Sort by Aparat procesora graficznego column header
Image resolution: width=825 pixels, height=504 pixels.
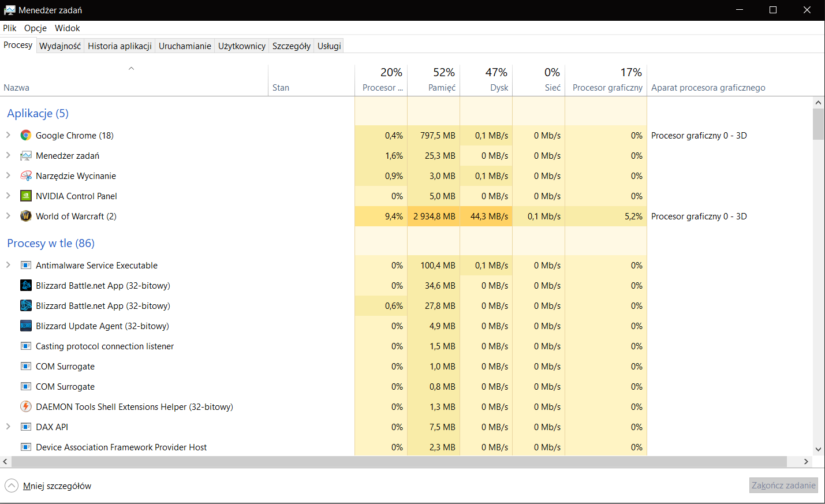click(x=730, y=80)
